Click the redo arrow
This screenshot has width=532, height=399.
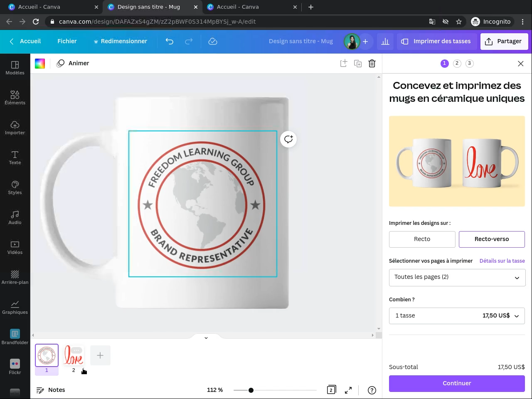(x=189, y=41)
